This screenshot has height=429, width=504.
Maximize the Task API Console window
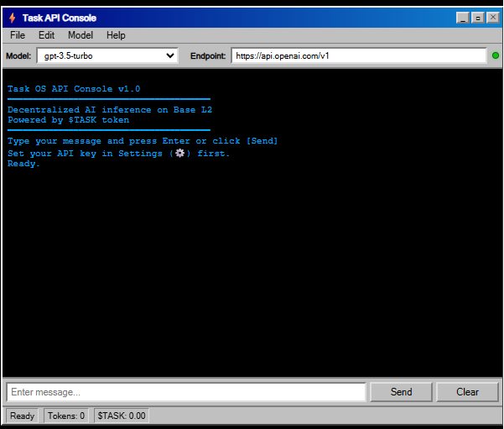(478, 18)
